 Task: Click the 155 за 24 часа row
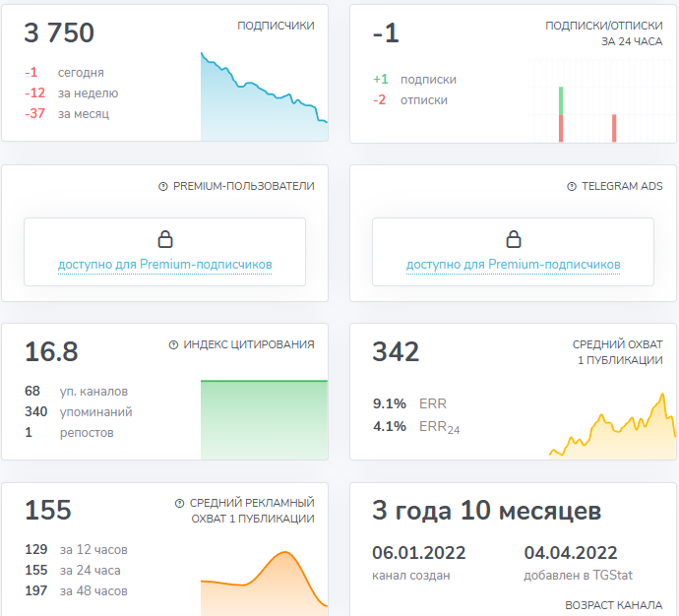click(73, 571)
